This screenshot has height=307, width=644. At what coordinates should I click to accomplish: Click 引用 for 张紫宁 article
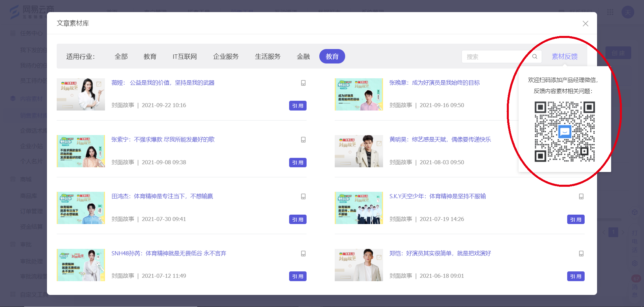tap(298, 163)
